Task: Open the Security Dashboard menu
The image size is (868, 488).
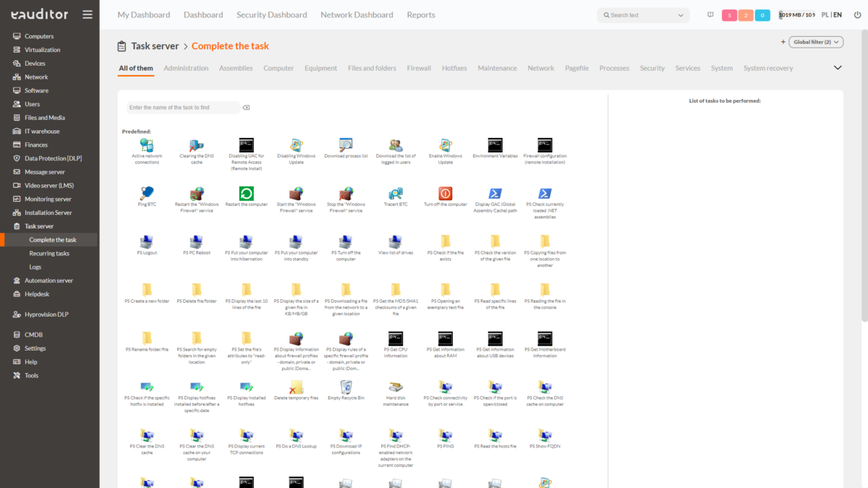Action: coord(271,14)
